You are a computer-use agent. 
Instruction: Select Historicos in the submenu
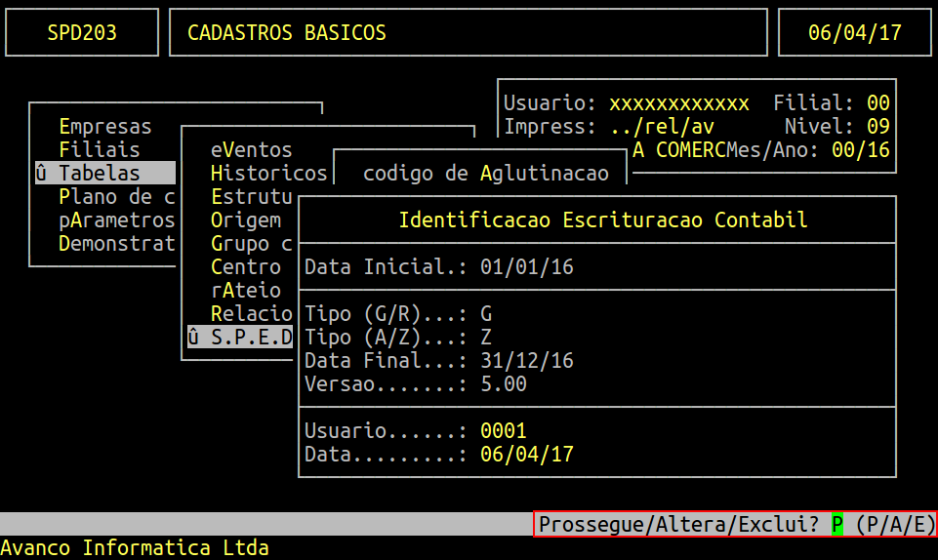click(268, 174)
